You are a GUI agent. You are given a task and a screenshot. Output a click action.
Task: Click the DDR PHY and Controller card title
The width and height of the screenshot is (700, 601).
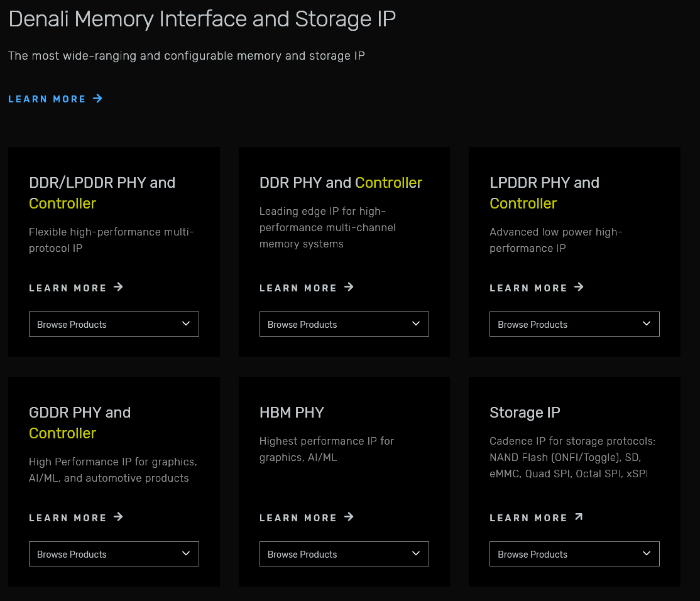(x=341, y=183)
